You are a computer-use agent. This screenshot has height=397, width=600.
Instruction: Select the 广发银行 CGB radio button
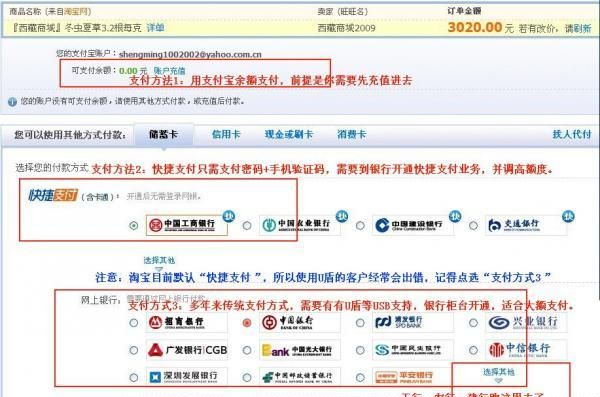tap(134, 350)
